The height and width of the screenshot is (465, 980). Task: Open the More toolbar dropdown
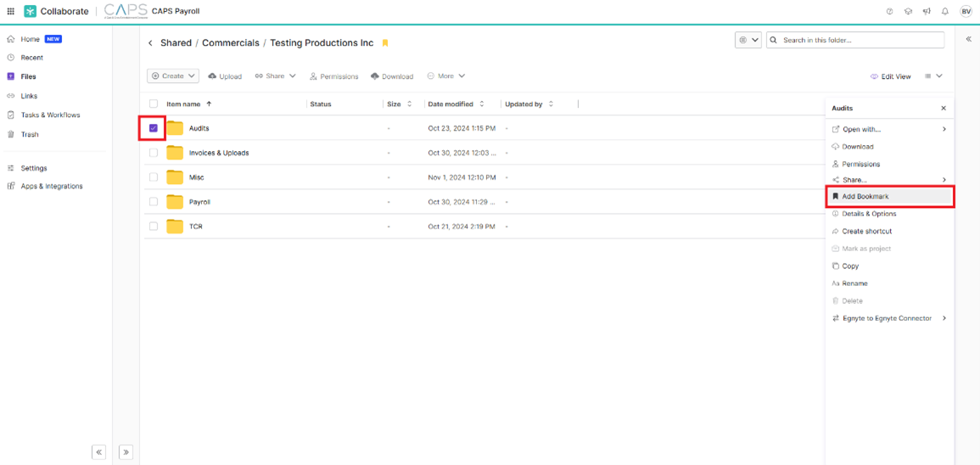(446, 76)
